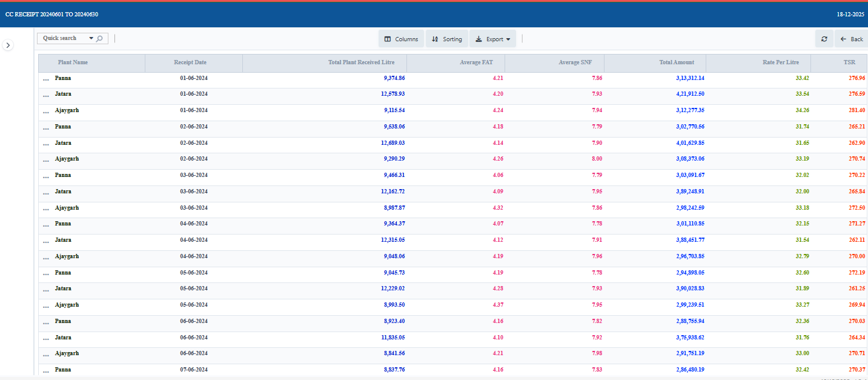Open the Export dropdown menu
Viewport: 868px width, 380px height.
click(492, 39)
